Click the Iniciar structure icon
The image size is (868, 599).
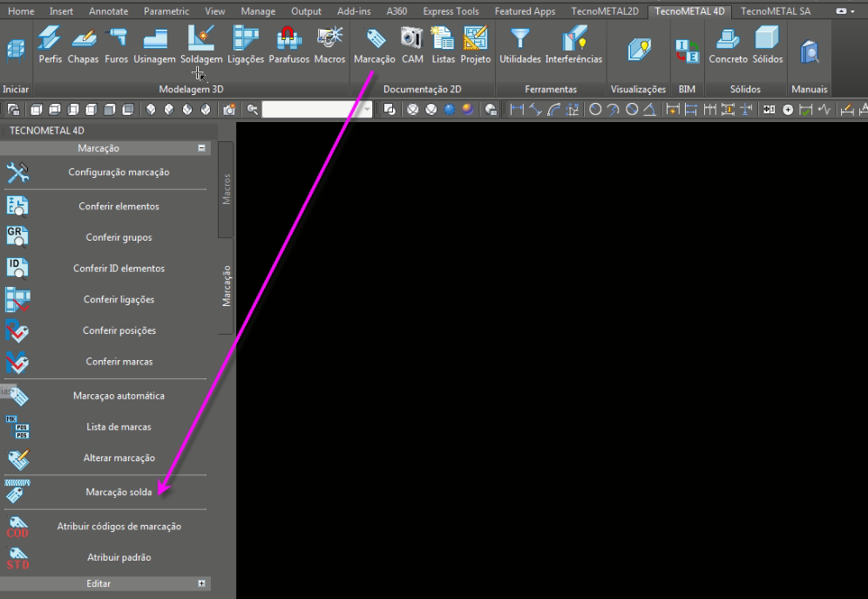click(x=16, y=51)
